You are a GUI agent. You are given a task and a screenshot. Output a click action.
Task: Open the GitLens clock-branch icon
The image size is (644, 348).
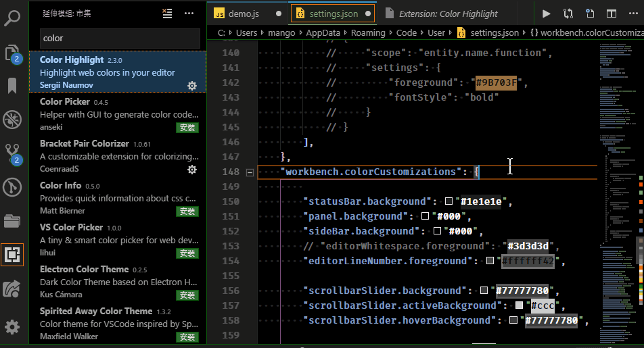tap(12, 187)
